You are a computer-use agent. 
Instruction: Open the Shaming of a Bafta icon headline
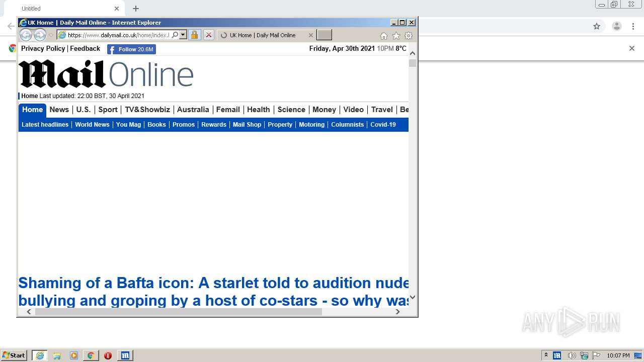coord(213,292)
